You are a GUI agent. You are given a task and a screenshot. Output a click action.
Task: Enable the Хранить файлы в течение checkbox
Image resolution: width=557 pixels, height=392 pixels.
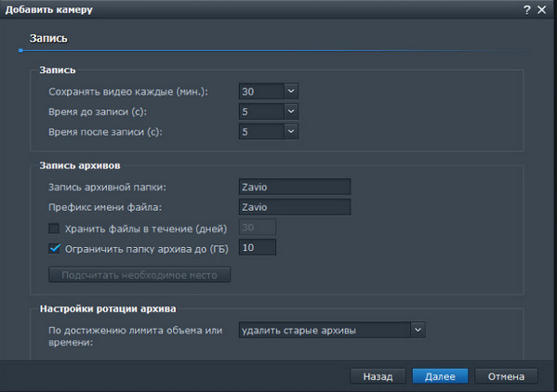click(x=54, y=229)
